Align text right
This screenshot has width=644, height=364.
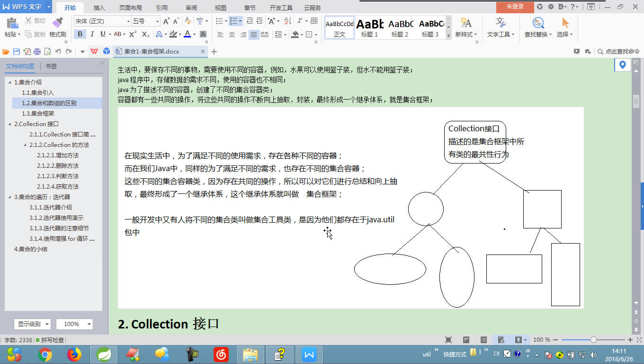[x=243, y=35]
